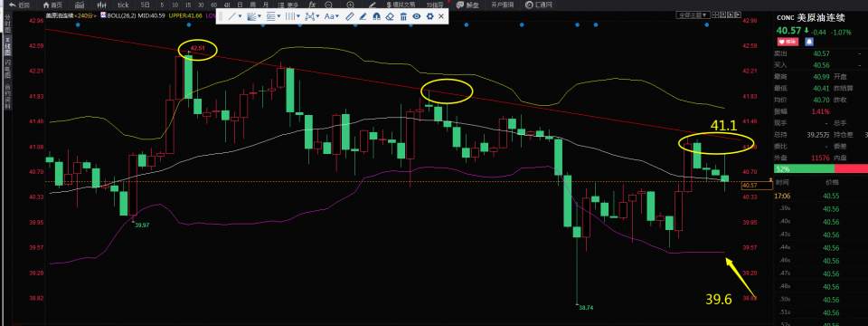
Task: Select the 15-minute period tab
Action: tap(188, 5)
